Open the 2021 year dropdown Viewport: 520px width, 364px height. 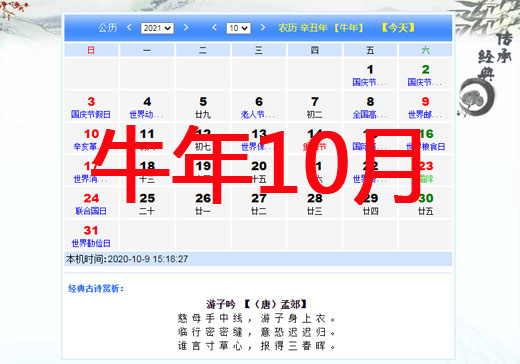157,28
